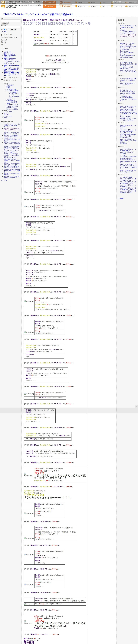Image resolution: width=138 pixels, height=644 pixels.
Task: Open the Brochiyo/生徒名簿 history link
Action: (125, 117)
